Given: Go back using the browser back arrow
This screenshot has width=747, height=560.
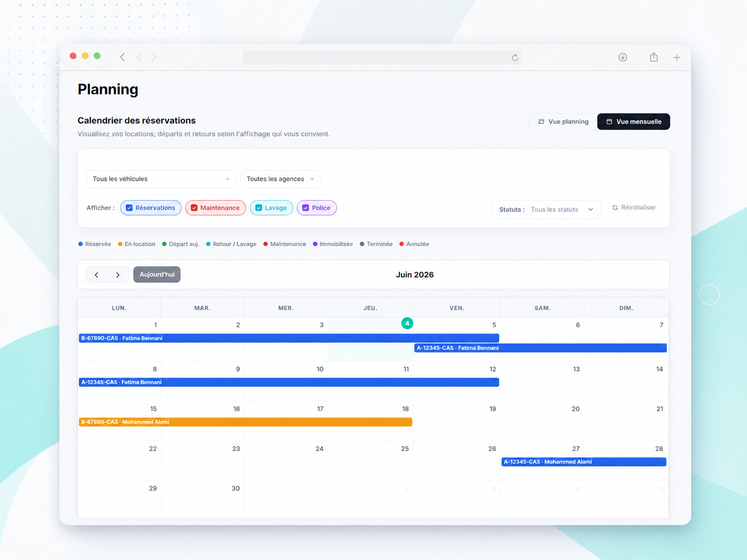Looking at the screenshot, I should point(123,57).
